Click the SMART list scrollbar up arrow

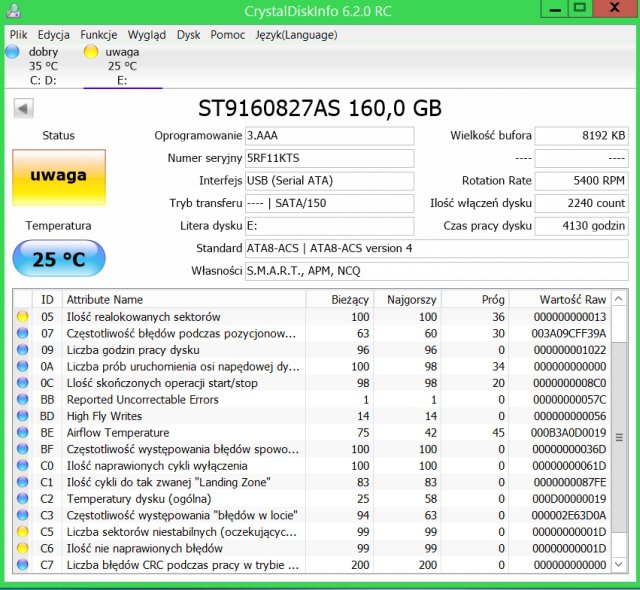tap(619, 299)
